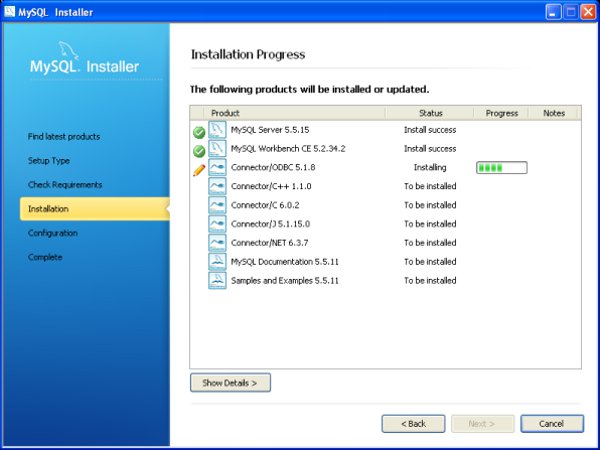Screen dimensions: 600x450
Task: Click To be installed status for Connector/J
Action: click(x=430, y=224)
